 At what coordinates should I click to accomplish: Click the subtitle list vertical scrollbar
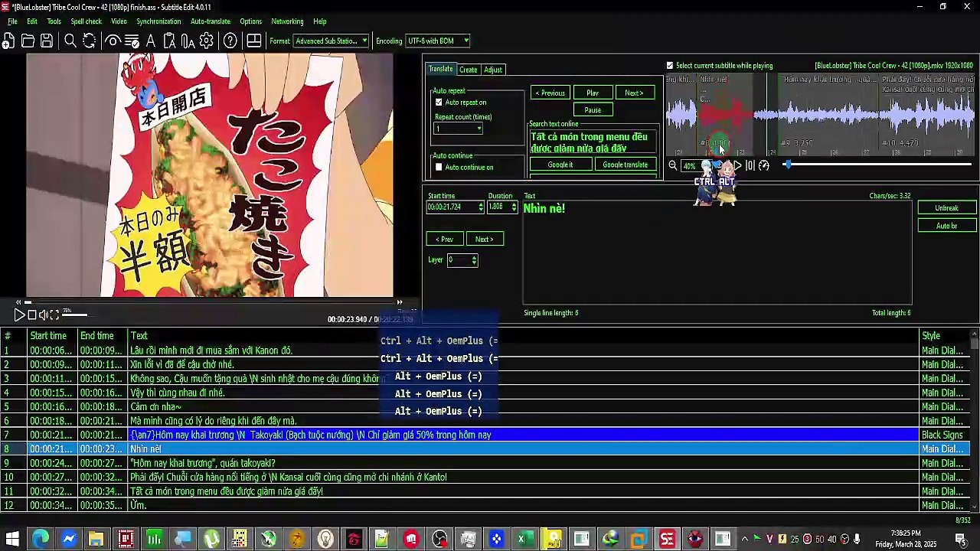coord(975,420)
